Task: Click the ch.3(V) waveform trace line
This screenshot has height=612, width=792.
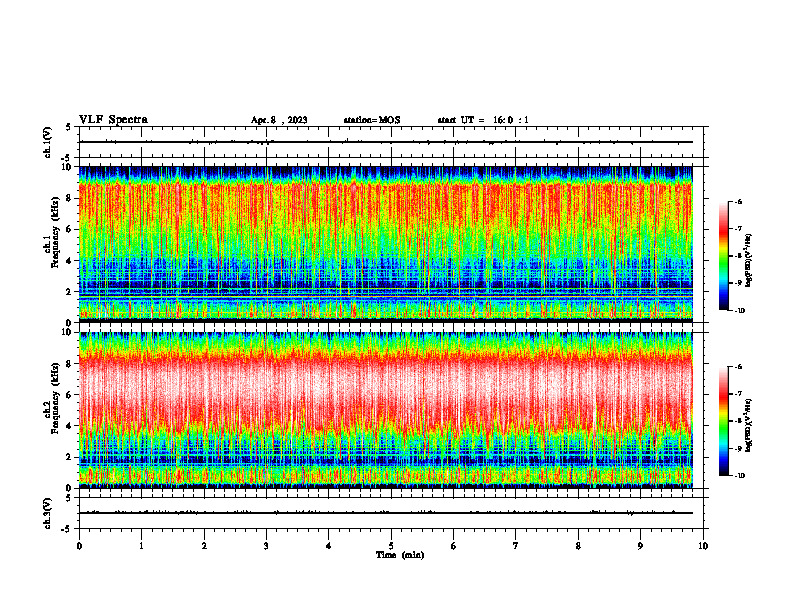Action: tap(386, 513)
